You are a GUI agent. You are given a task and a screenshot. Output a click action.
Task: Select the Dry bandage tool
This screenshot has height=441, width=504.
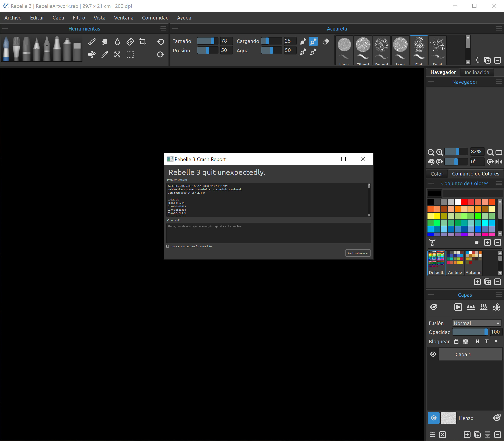[x=130, y=42]
